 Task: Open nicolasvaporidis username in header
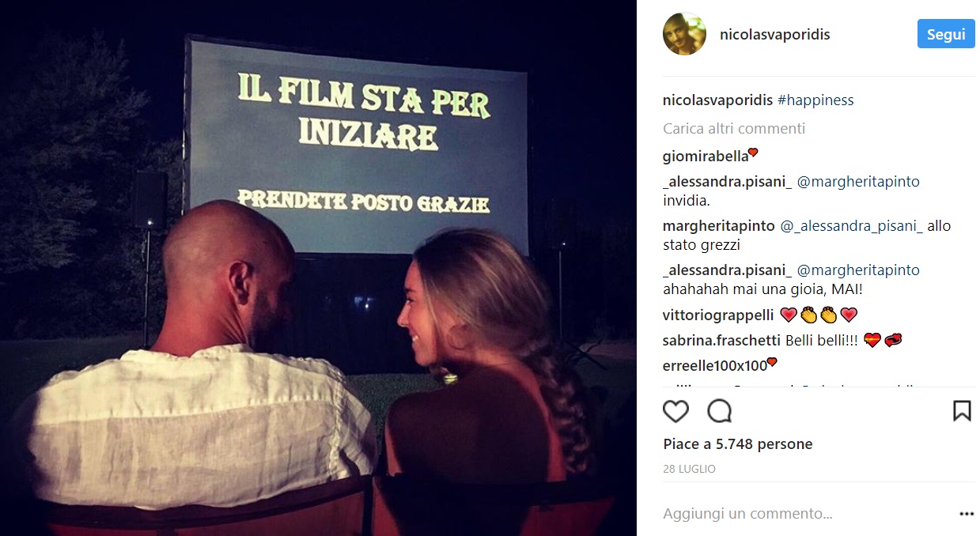point(774,35)
